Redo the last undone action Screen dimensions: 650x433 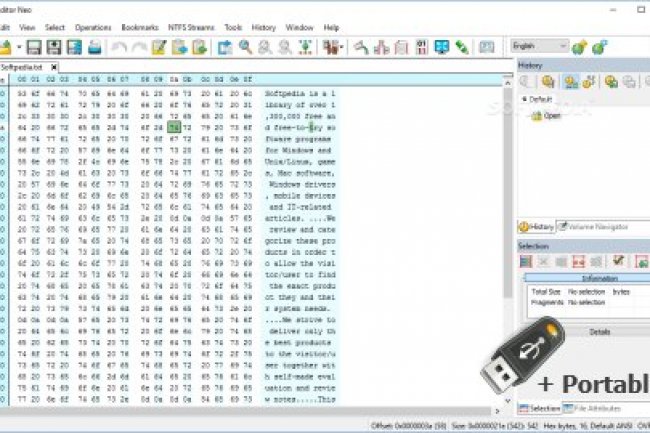coord(139,47)
